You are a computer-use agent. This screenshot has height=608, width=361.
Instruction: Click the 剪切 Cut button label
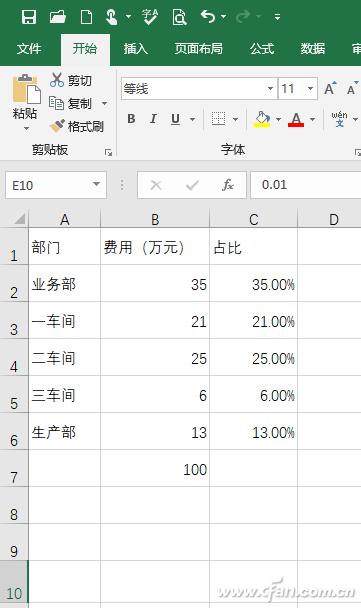coord(80,80)
